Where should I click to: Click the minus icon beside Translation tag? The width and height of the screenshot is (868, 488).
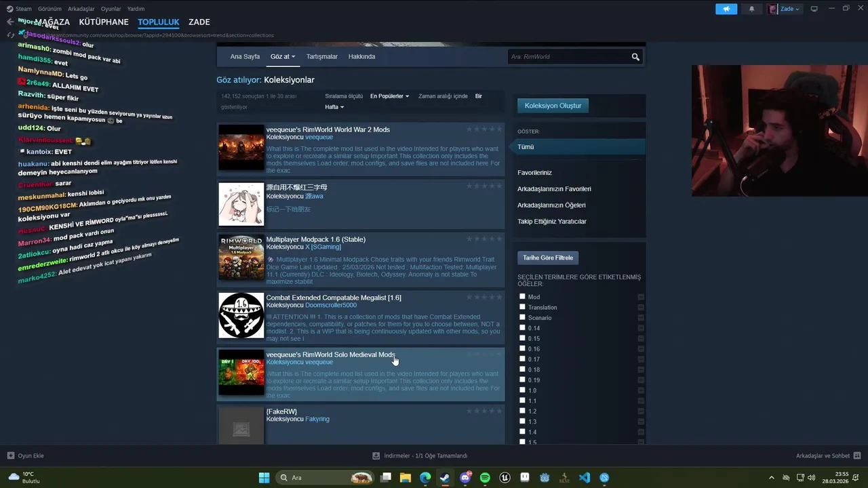coord(641,307)
